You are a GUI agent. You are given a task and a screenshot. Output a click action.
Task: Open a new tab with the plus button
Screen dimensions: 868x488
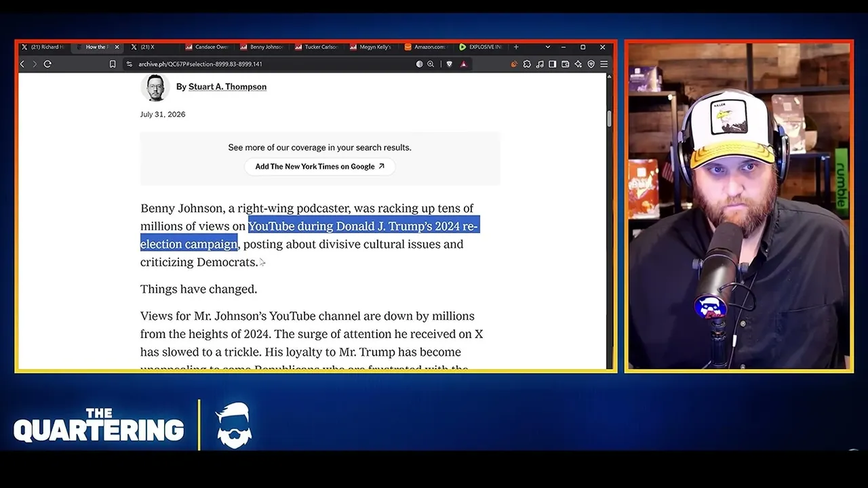tap(516, 47)
